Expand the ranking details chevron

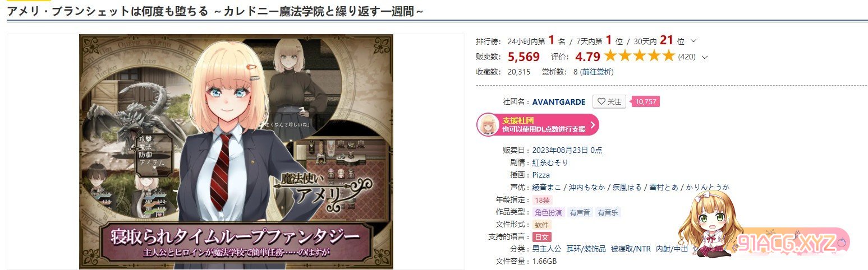point(694,41)
